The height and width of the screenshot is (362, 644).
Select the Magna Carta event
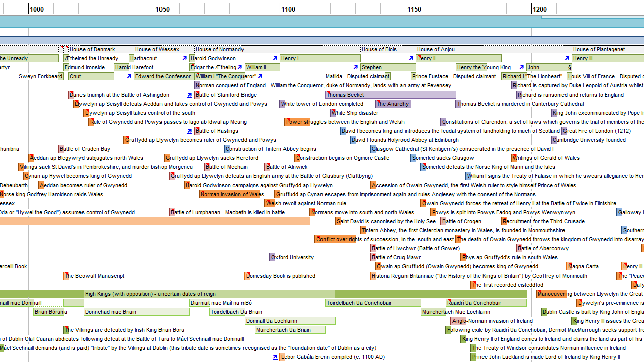point(584,266)
